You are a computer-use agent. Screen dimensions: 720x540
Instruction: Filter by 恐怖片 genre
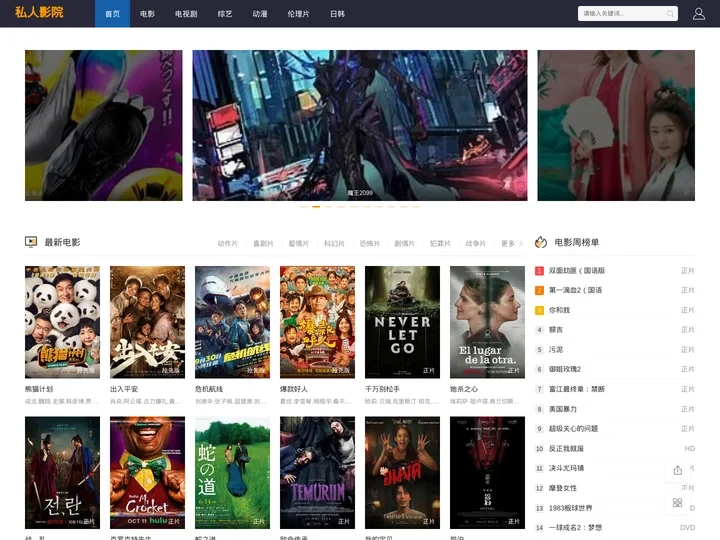(370, 243)
